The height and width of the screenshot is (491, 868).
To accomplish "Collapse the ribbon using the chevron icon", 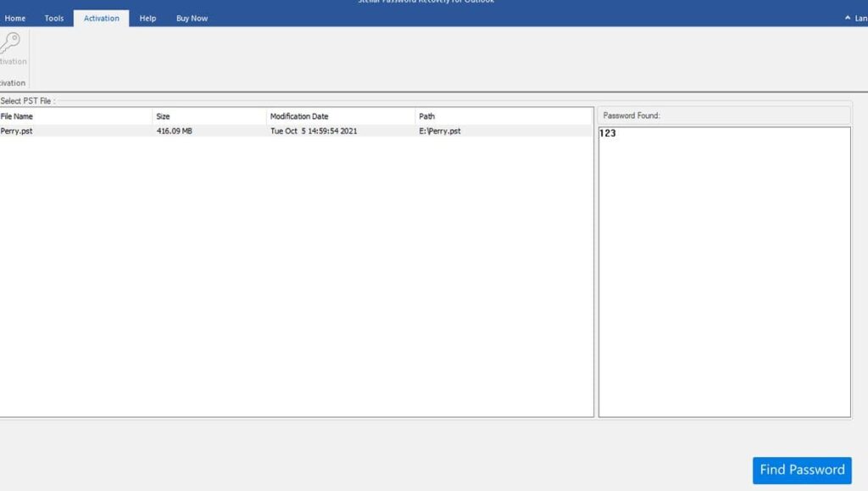I will tap(847, 16).
